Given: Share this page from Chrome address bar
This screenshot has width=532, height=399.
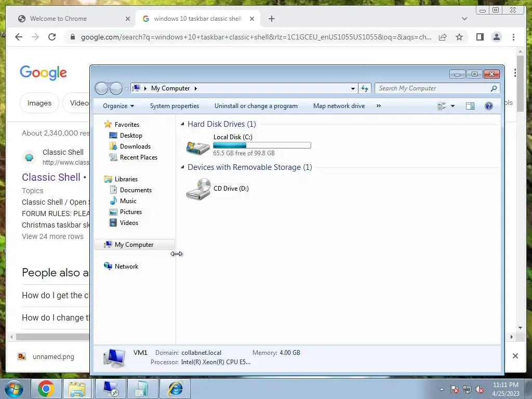Looking at the screenshot, I should coord(443,37).
